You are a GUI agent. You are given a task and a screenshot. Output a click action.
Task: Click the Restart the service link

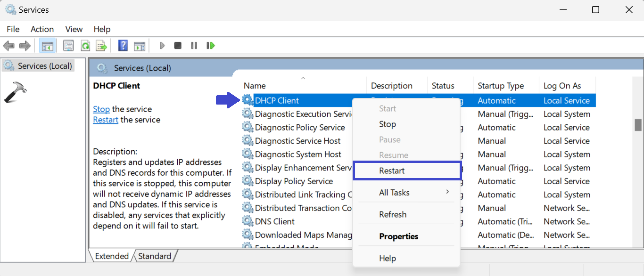(106, 120)
